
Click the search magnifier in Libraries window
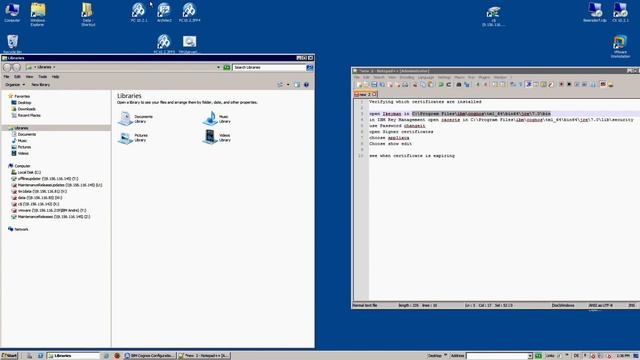[310, 67]
